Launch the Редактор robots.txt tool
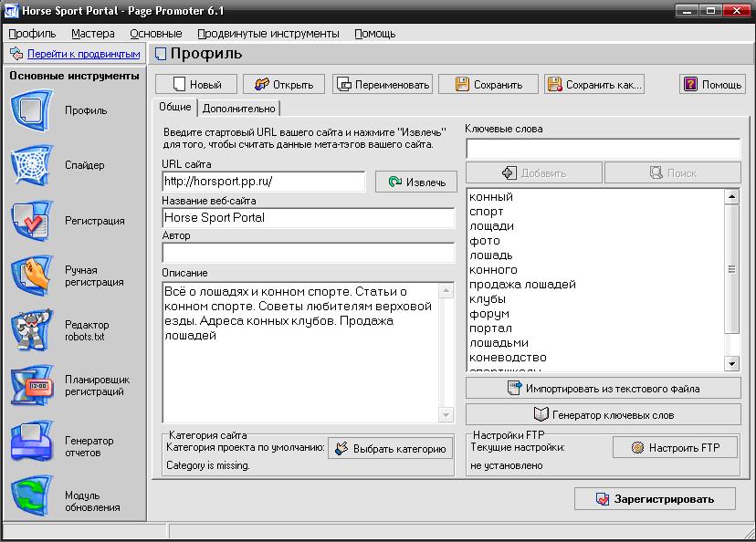 click(34, 330)
